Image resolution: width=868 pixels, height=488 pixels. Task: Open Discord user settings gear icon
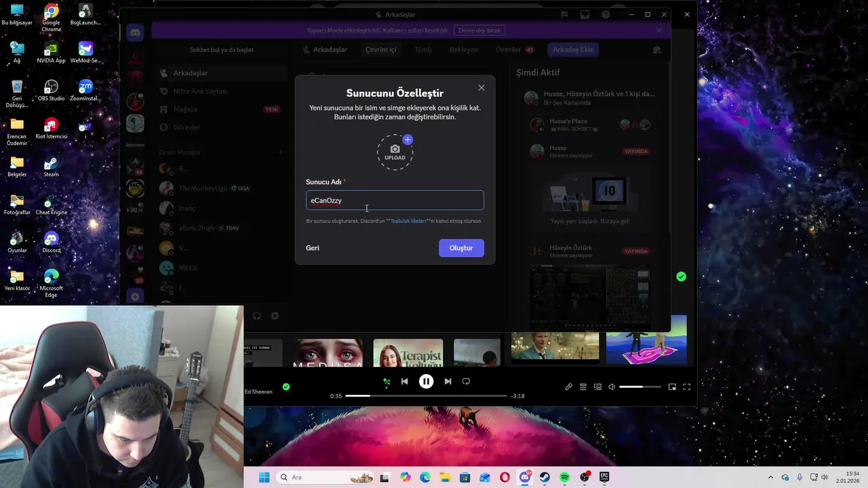(275, 316)
